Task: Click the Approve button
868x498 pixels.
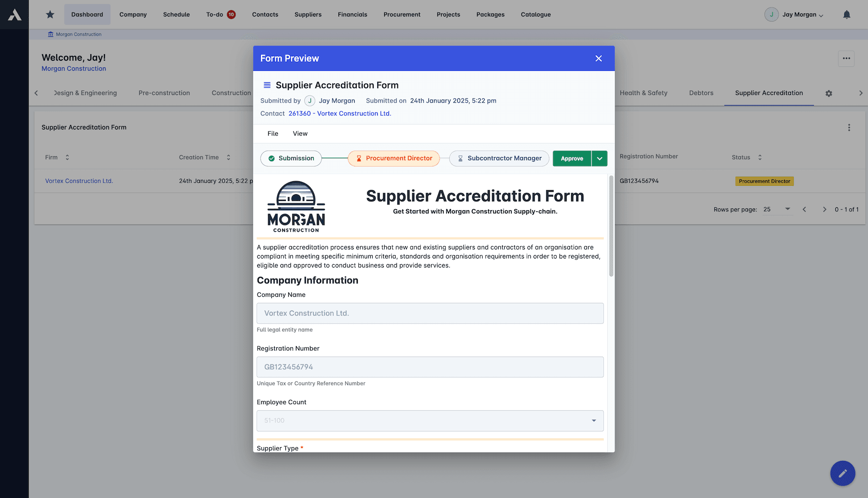Action: (x=572, y=158)
